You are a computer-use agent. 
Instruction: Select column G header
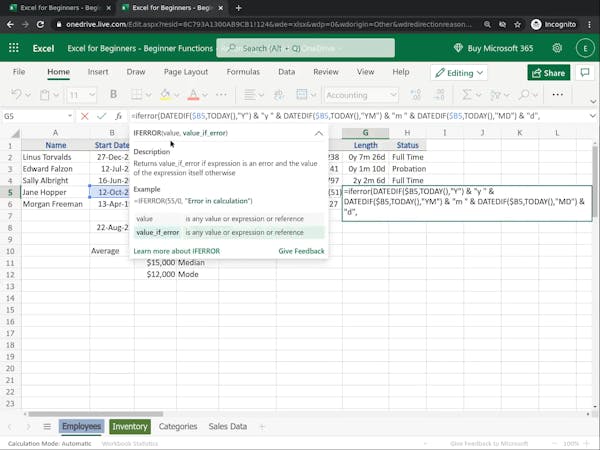[x=365, y=133]
